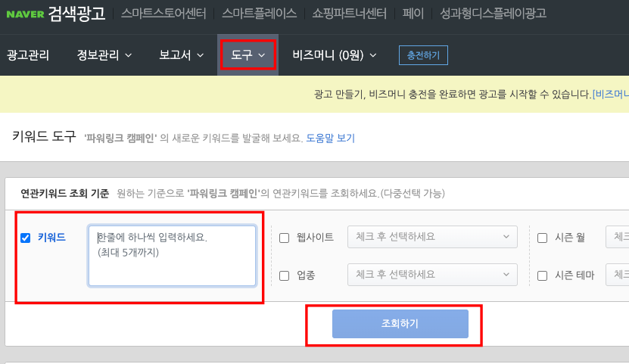Enable the 업종 checkbox
Image resolution: width=629 pixels, height=364 pixels.
[284, 275]
